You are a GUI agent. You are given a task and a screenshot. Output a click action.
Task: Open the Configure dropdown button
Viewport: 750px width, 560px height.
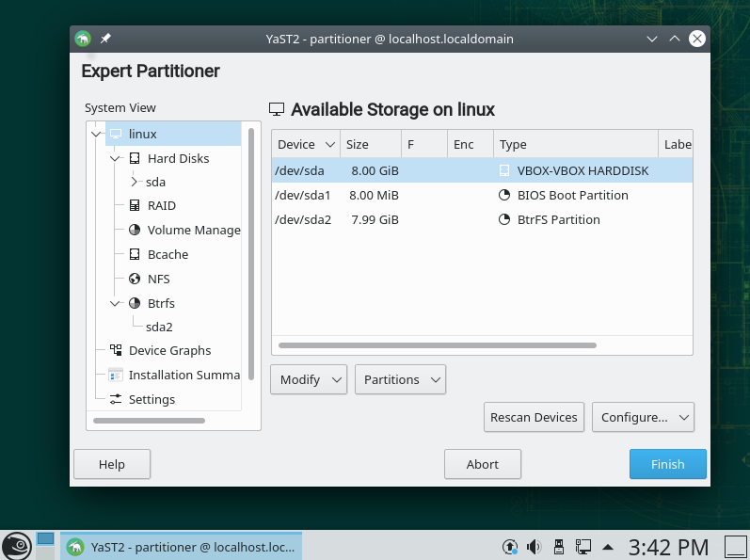coord(643,417)
